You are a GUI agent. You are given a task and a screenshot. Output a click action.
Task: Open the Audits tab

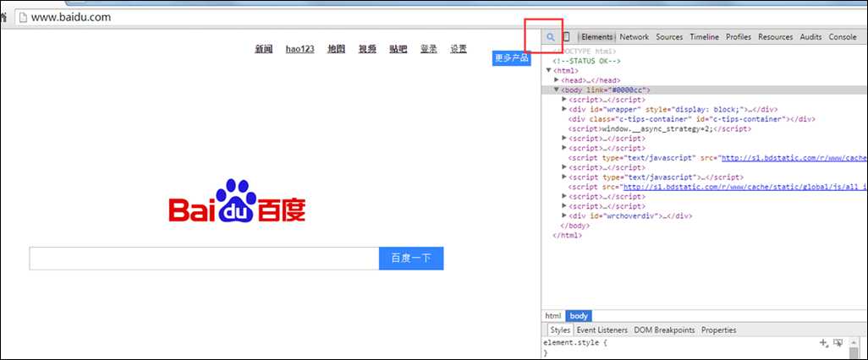810,37
